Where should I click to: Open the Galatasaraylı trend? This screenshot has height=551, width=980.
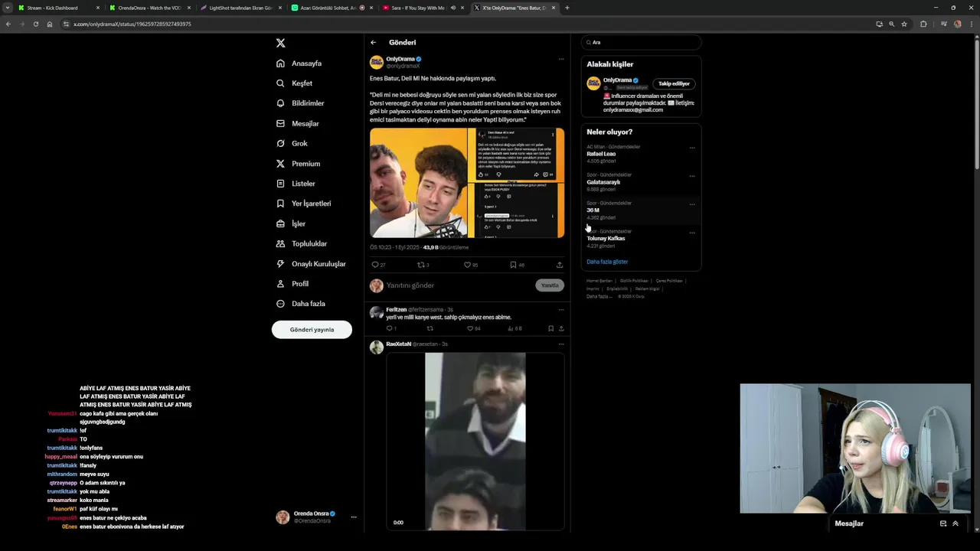click(603, 182)
